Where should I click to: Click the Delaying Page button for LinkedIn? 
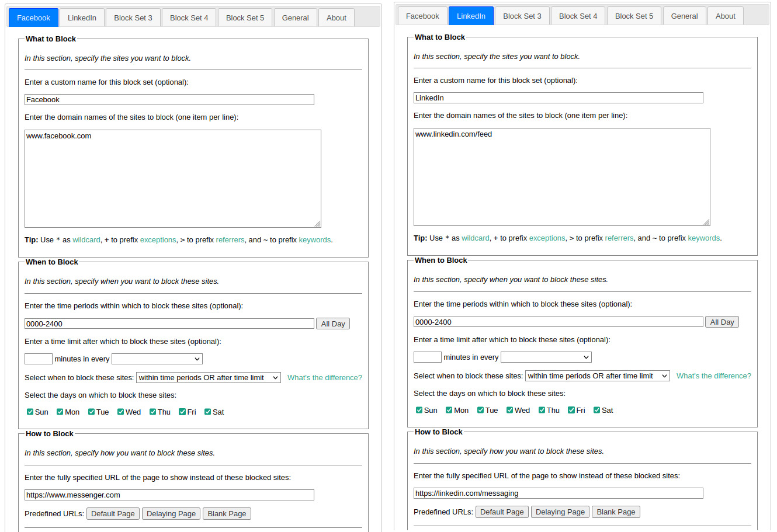[x=560, y=512]
